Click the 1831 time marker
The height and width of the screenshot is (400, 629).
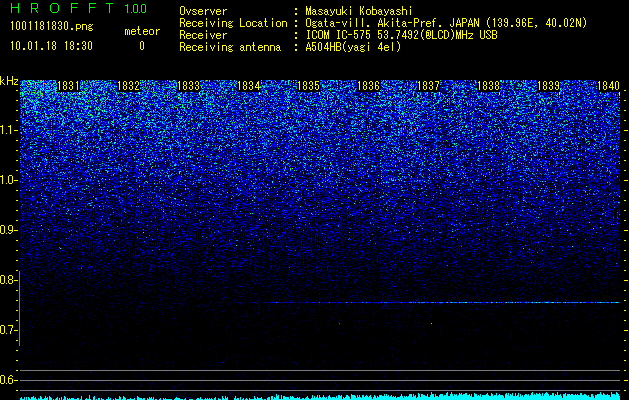(68, 86)
